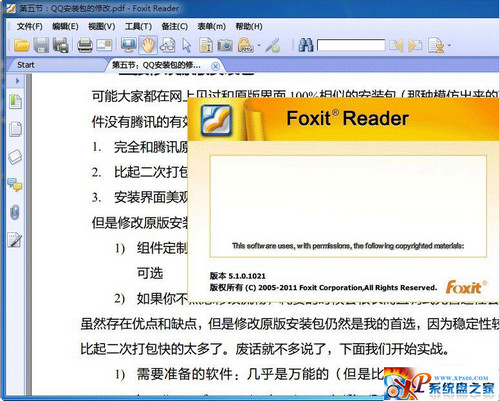Click the Foxit brand logo in About dialog
The height and width of the screenshot is (401, 500).
pos(466,287)
